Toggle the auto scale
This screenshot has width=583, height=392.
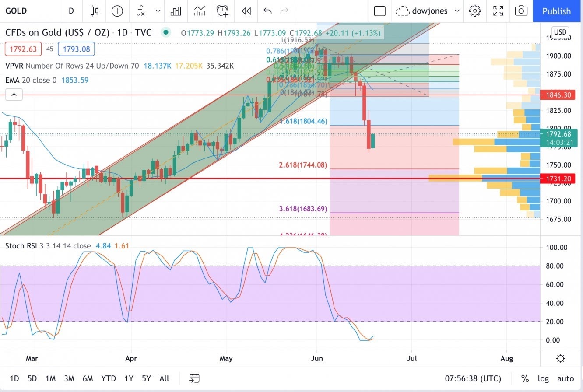pyautogui.click(x=565, y=378)
